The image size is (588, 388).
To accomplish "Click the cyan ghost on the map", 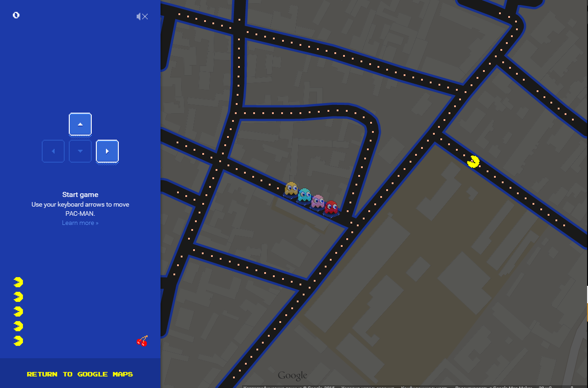I will coord(304,195).
